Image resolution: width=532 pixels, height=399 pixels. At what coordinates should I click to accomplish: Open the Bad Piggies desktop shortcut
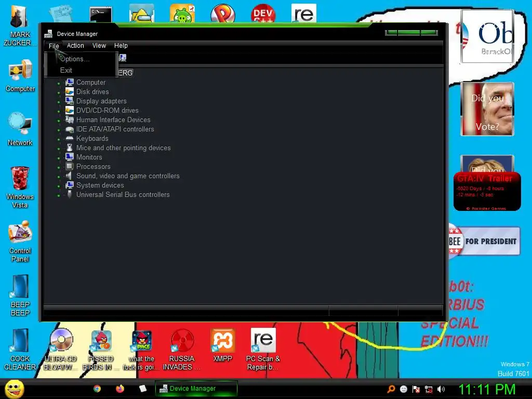pyautogui.click(x=182, y=14)
